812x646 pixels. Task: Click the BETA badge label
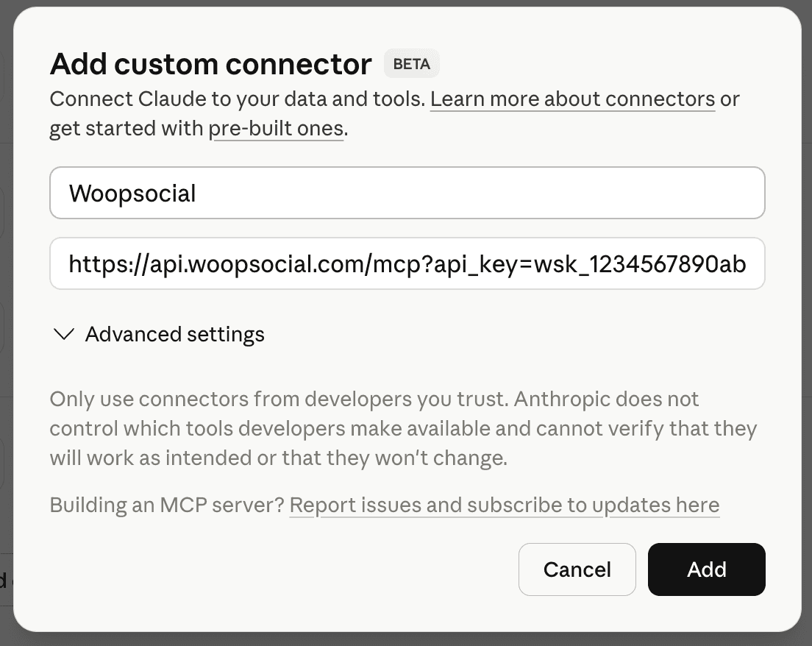coord(411,64)
